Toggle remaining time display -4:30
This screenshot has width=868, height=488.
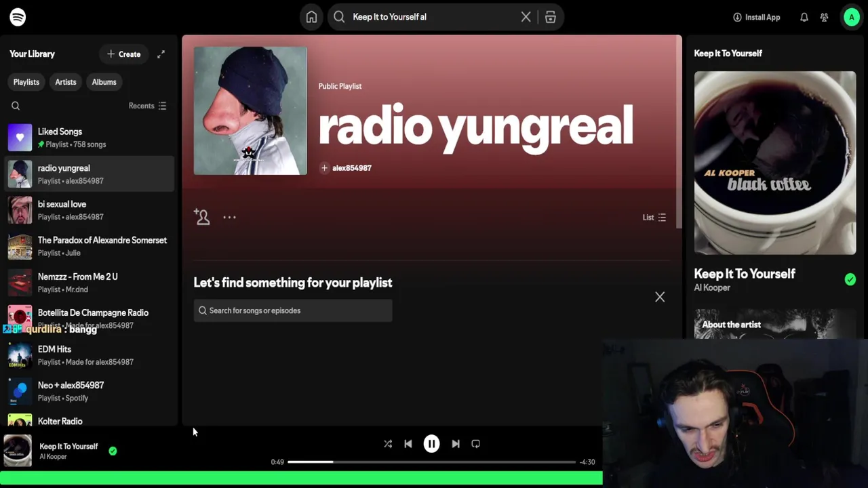pos(587,462)
